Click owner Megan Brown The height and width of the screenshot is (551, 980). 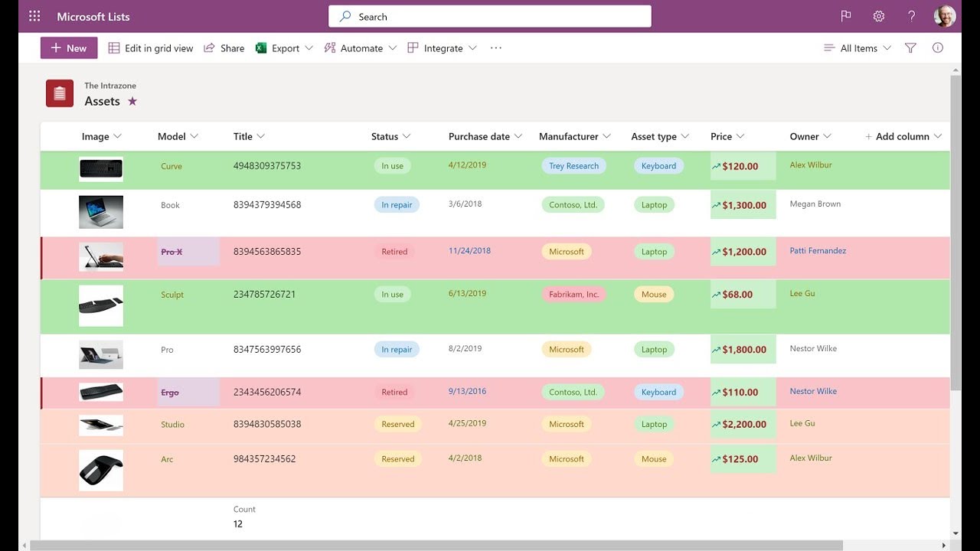click(x=815, y=204)
